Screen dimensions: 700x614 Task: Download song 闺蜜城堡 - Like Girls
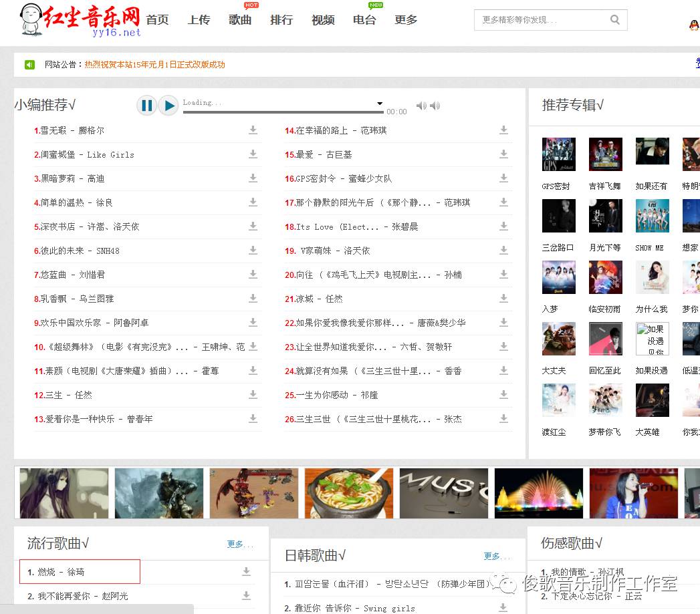pos(253,154)
